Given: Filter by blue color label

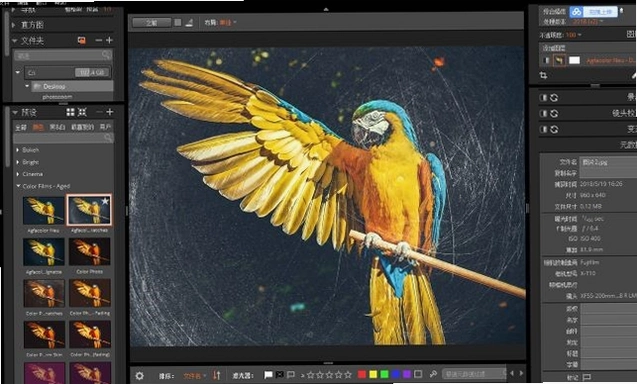Looking at the screenshot, I should click(x=396, y=374).
